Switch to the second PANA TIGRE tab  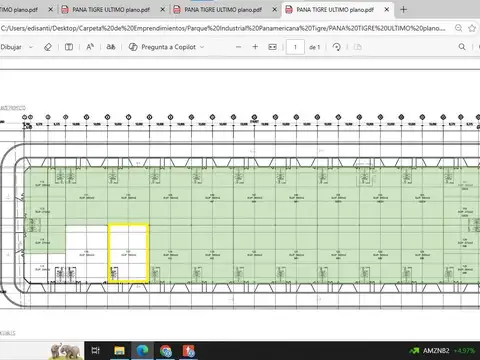point(111,10)
